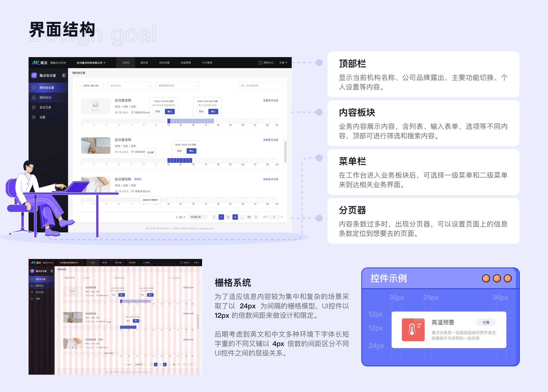Click the red 高温预警 thermometer icon
The width and height of the screenshot is (548, 392).
coord(413,330)
